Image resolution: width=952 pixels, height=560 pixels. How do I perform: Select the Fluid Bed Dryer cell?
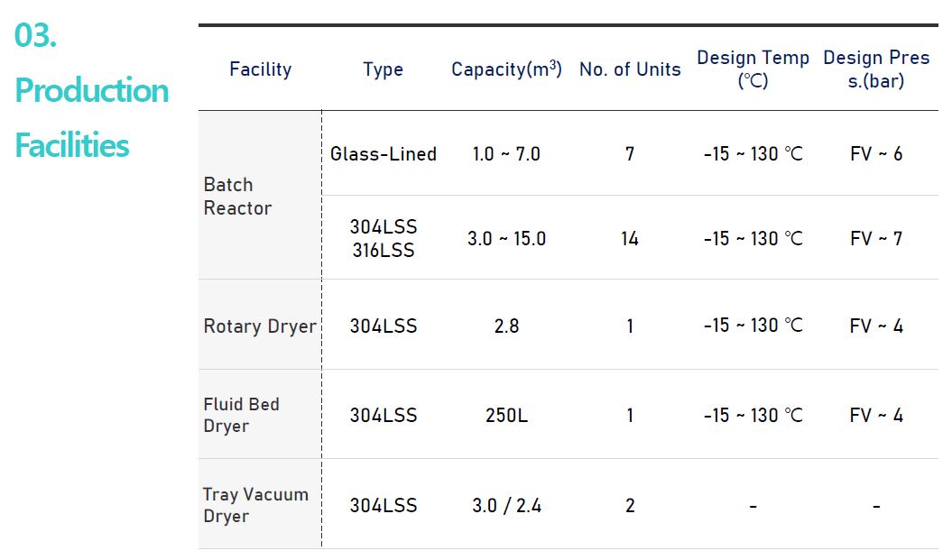(x=241, y=415)
